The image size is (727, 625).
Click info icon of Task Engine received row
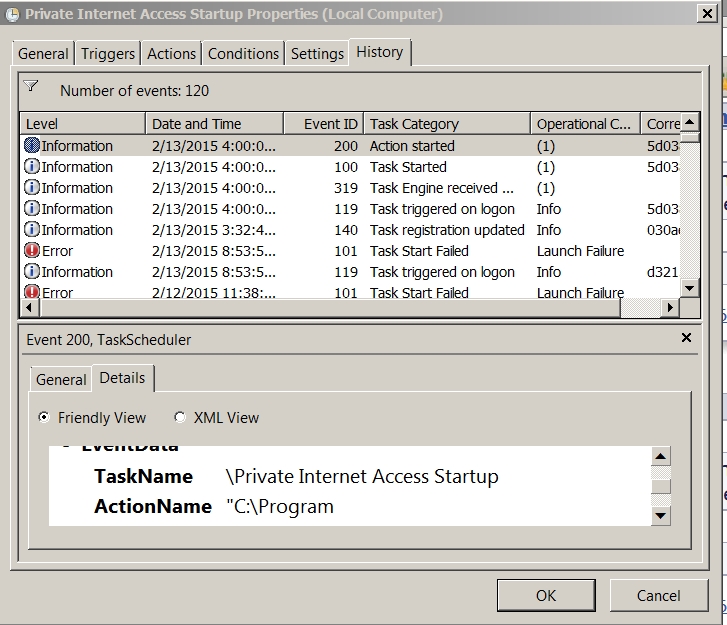(x=32, y=188)
